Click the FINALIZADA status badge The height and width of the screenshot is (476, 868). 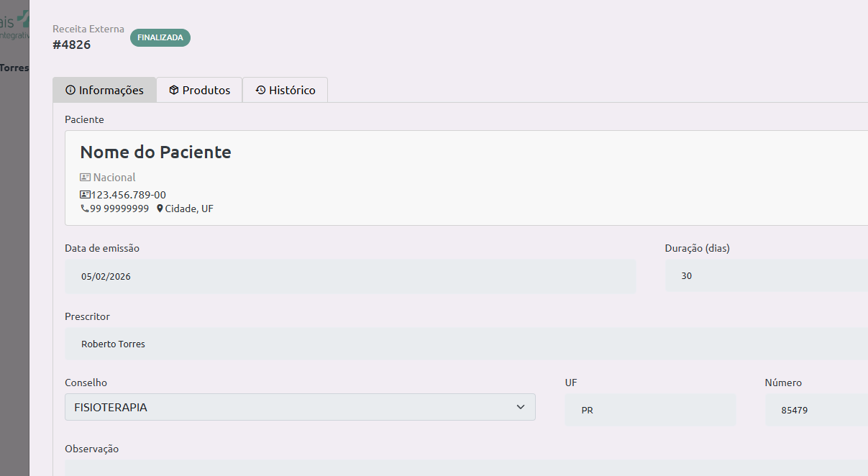(160, 37)
